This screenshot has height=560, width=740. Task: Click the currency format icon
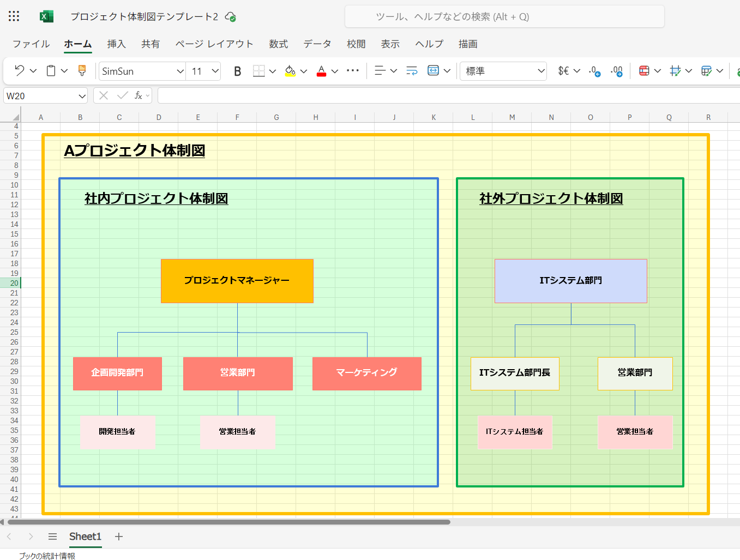[563, 71]
